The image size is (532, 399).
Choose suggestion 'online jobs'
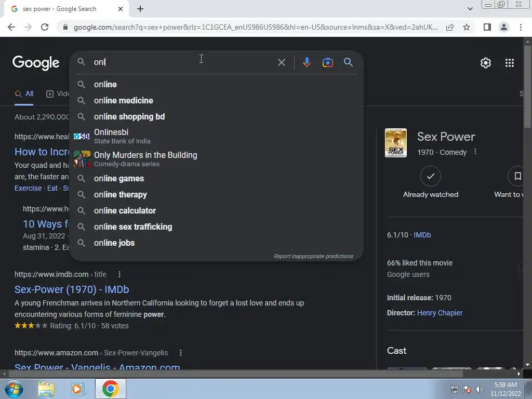216,243
